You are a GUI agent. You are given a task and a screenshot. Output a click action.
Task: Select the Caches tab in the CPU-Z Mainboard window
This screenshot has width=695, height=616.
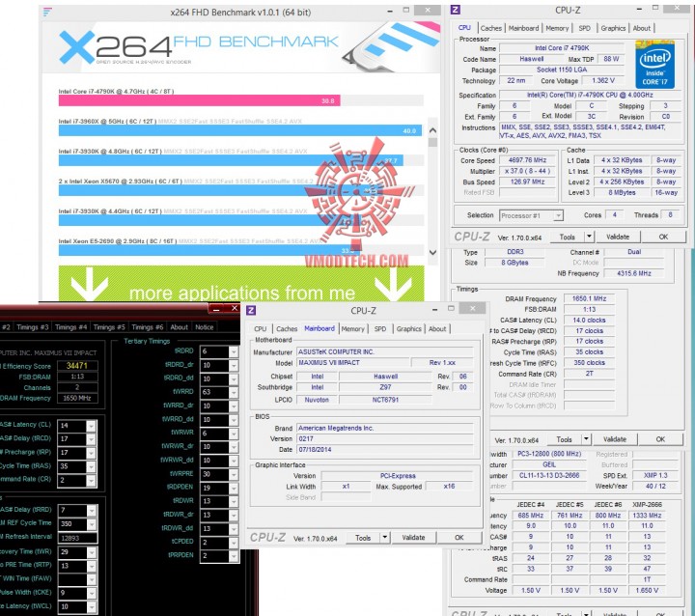(287, 328)
